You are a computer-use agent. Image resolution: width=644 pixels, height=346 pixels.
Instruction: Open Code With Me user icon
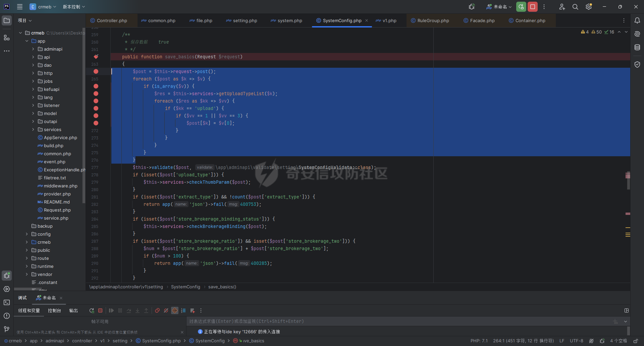click(562, 7)
